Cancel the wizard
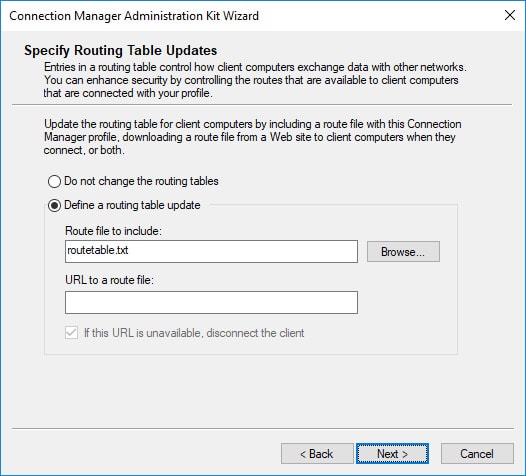 click(477, 454)
